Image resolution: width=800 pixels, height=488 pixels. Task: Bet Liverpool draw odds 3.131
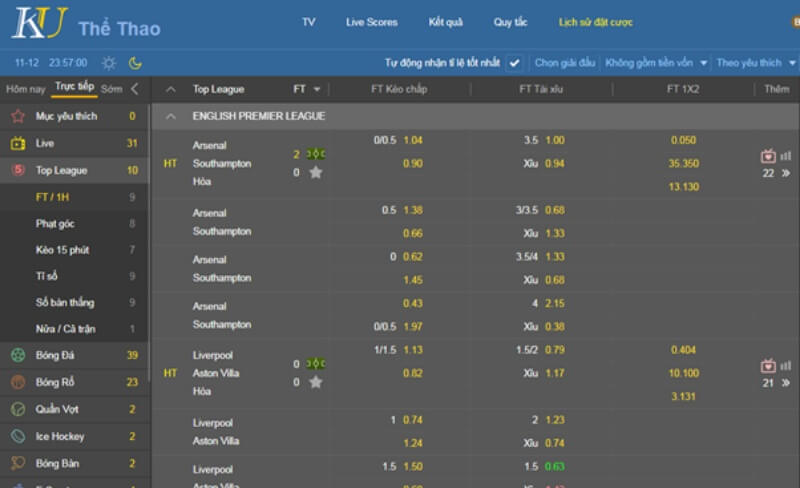[683, 397]
